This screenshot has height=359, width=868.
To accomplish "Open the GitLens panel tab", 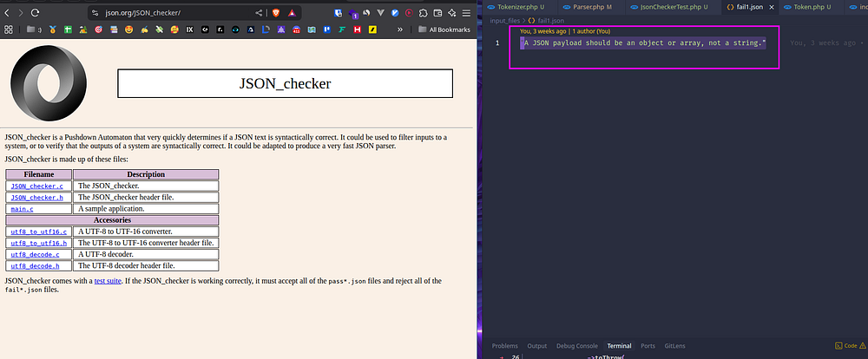I will pyautogui.click(x=674, y=346).
